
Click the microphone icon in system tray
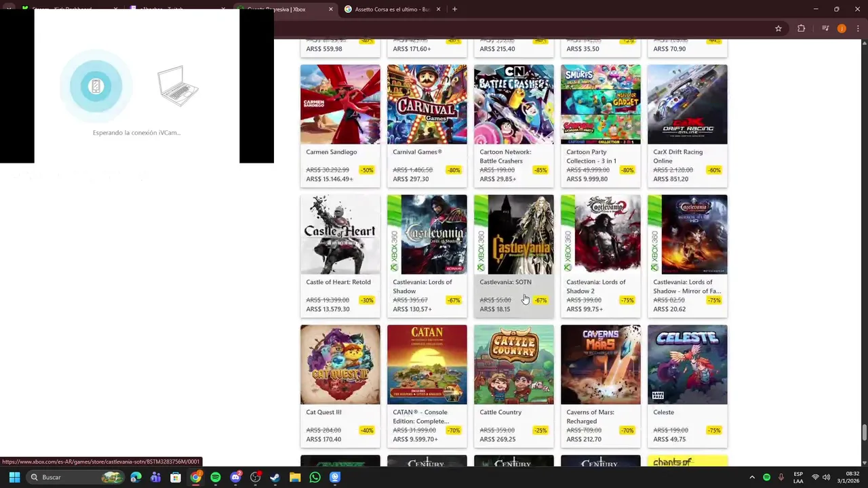tap(781, 477)
